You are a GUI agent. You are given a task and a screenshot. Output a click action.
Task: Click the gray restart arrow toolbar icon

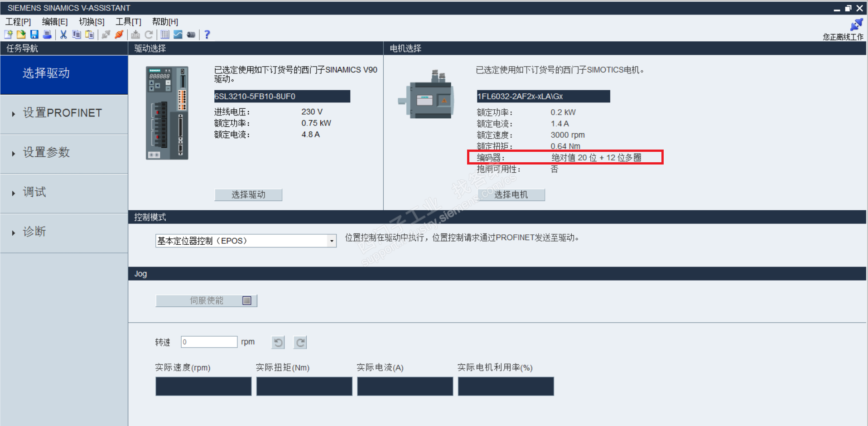tap(149, 34)
